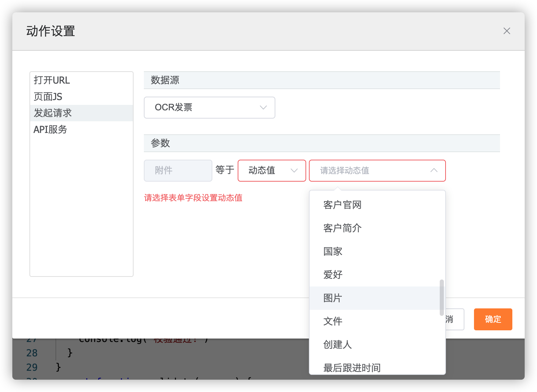Click the 附件 parameter field

click(178, 171)
